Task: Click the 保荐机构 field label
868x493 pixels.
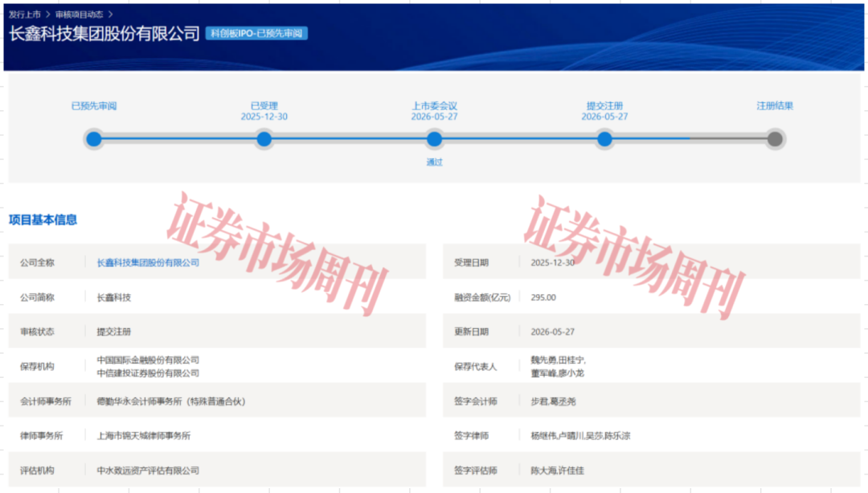Action: point(37,367)
